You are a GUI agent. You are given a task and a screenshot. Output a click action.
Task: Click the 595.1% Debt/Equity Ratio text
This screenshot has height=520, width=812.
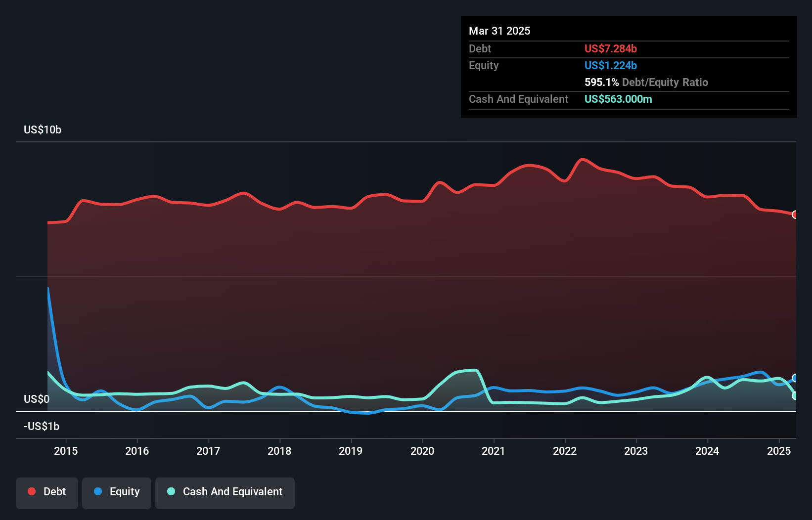click(646, 82)
